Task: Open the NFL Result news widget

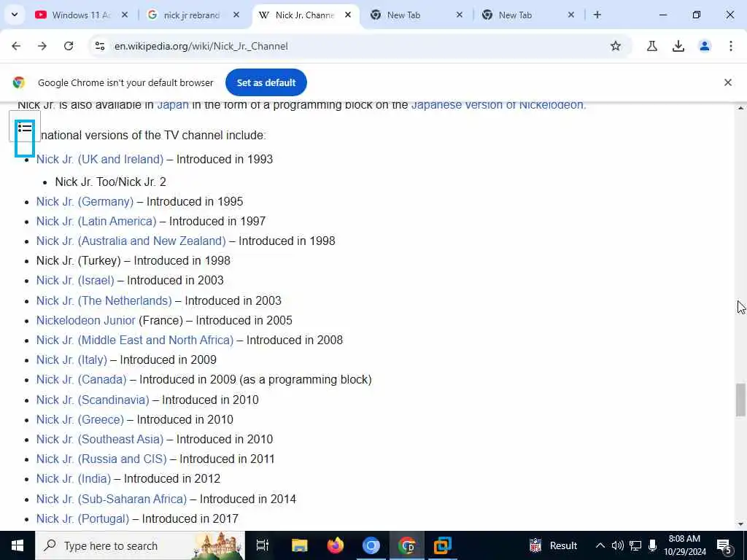Action: [x=553, y=545]
